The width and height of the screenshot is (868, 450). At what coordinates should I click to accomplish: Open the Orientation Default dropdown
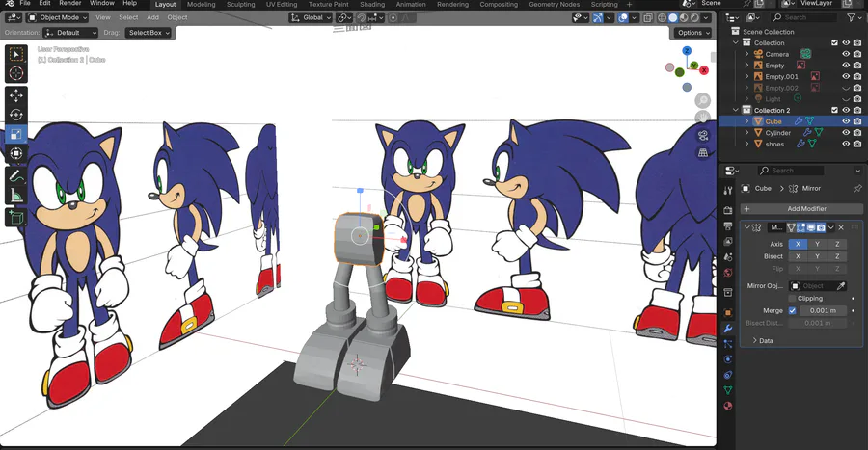point(70,33)
